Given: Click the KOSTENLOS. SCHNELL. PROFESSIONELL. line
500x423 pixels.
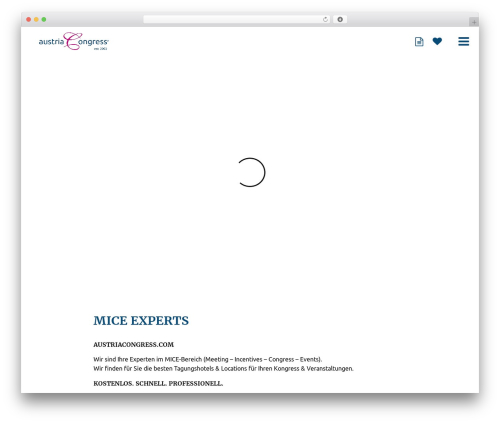Looking at the screenshot, I should tap(158, 384).
